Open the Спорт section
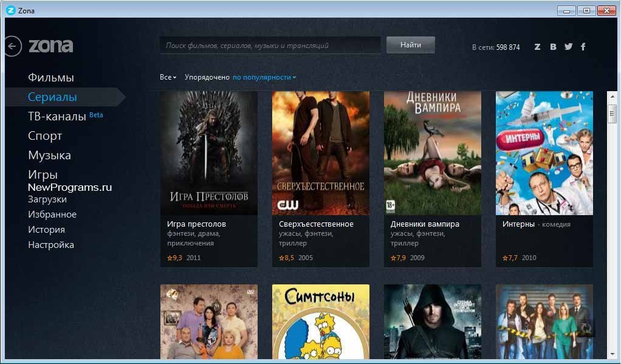This screenshot has height=364, width=621. [x=45, y=136]
